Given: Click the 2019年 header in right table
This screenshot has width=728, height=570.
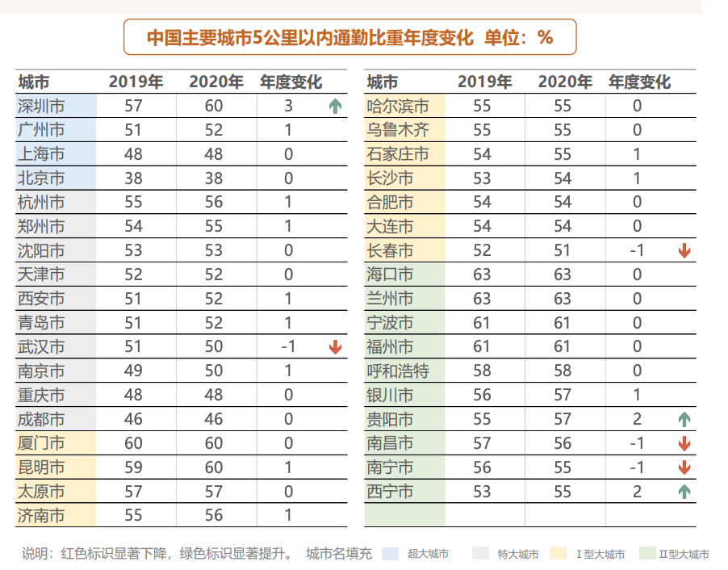Looking at the screenshot, I should (x=485, y=82).
